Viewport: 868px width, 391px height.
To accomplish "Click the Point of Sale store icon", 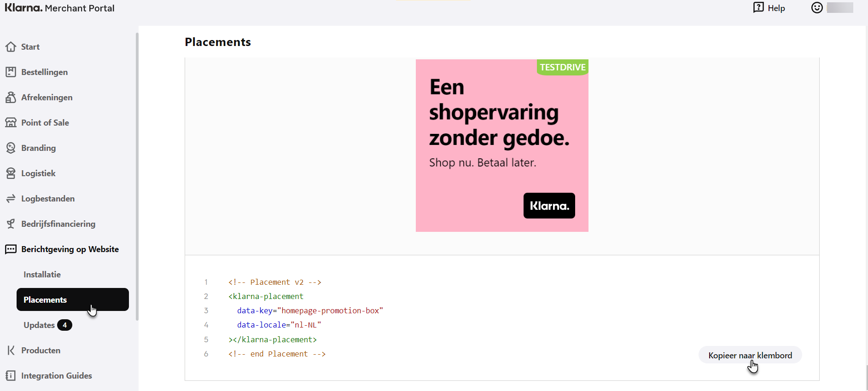I will tap(11, 123).
